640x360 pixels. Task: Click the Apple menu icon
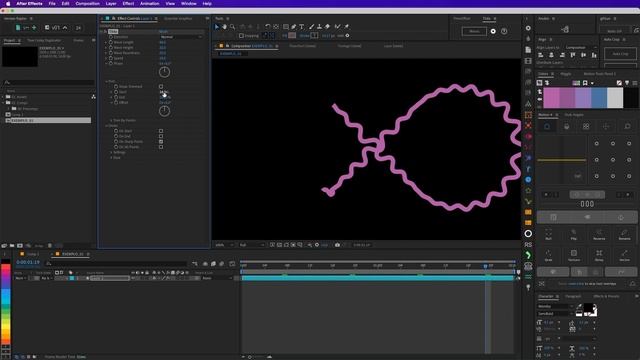[x=8, y=4]
